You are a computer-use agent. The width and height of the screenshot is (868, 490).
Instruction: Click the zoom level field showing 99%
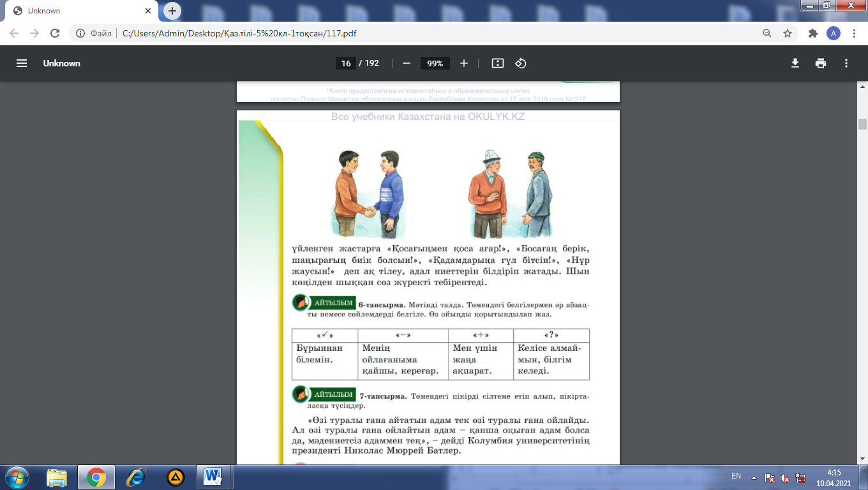pyautogui.click(x=435, y=63)
